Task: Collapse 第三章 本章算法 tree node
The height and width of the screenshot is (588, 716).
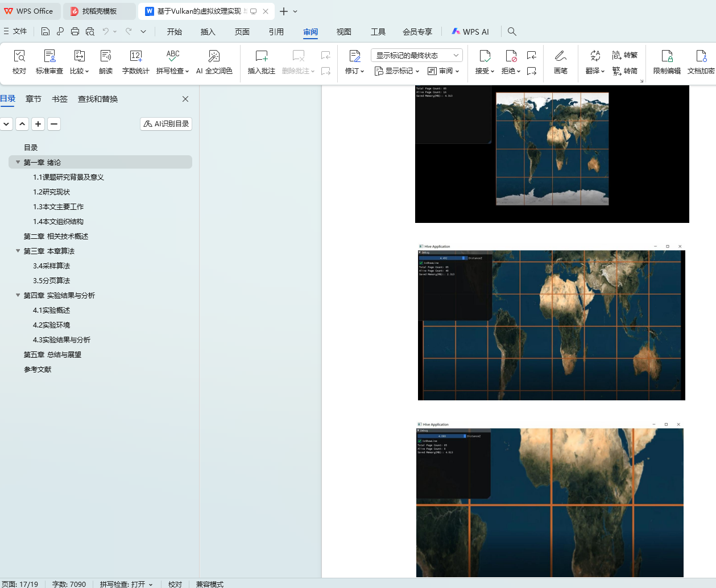Action: pyautogui.click(x=18, y=251)
